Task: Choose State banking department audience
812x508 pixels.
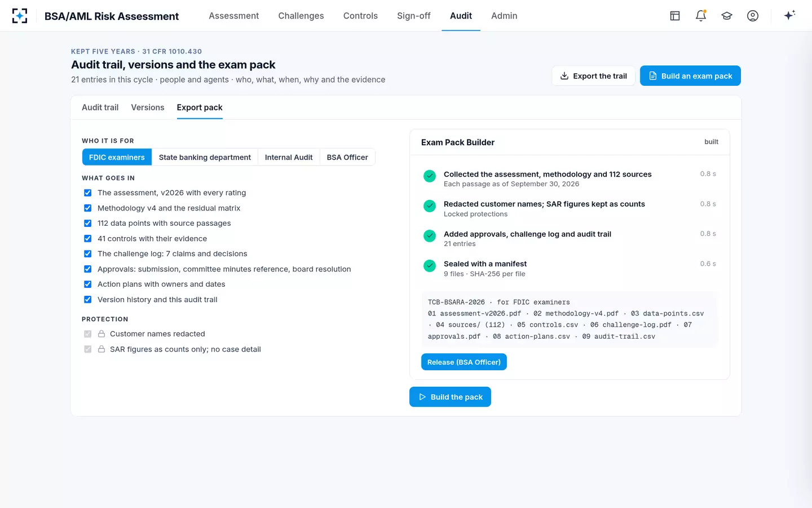Action: (205, 157)
